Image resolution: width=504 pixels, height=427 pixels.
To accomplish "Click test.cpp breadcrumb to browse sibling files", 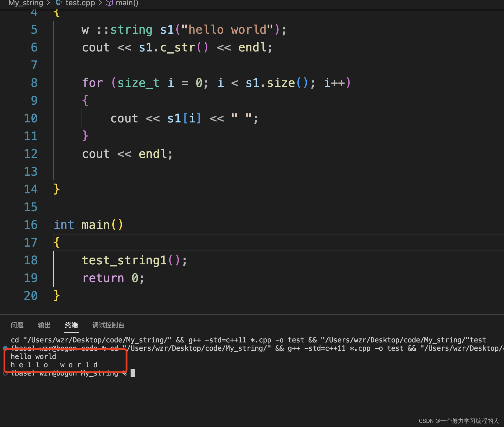I will coord(80,3).
